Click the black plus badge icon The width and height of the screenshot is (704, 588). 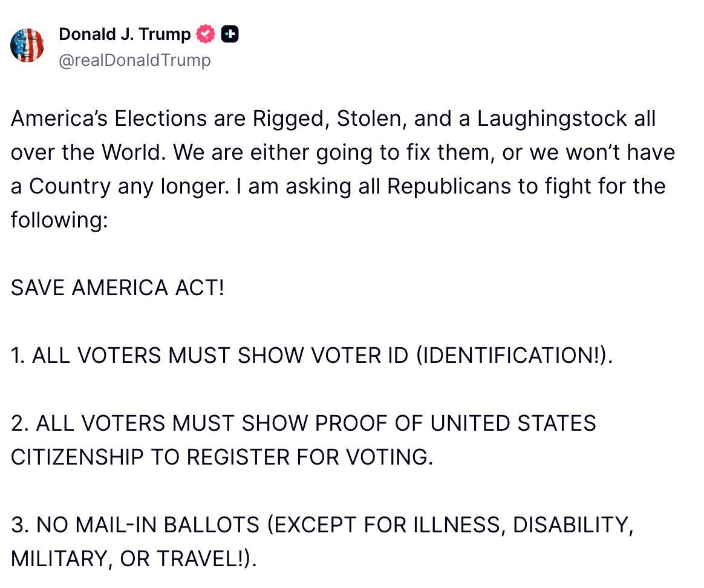click(230, 34)
